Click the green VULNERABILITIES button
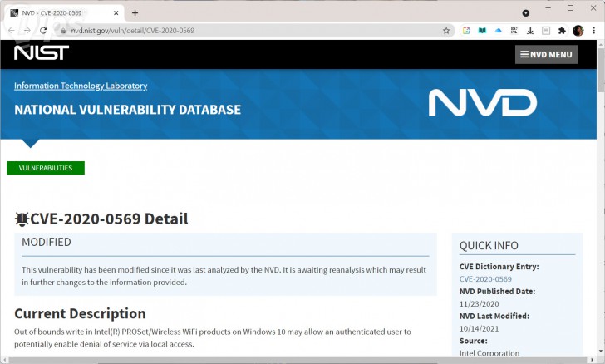This screenshot has height=364, width=605. [46, 168]
